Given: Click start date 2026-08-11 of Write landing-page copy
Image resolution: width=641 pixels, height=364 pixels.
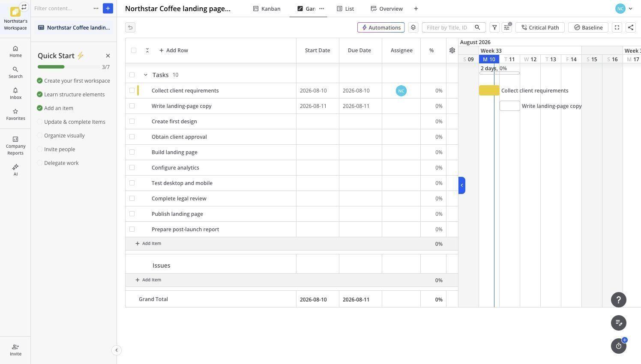Looking at the screenshot, I should (x=313, y=106).
